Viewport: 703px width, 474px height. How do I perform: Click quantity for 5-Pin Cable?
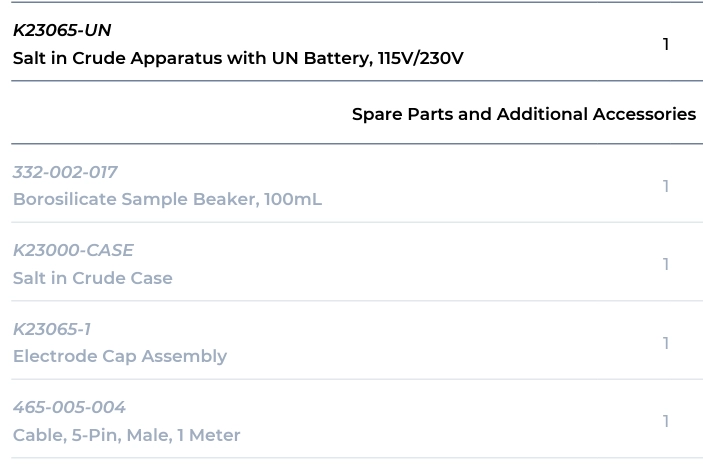pyautogui.click(x=666, y=421)
